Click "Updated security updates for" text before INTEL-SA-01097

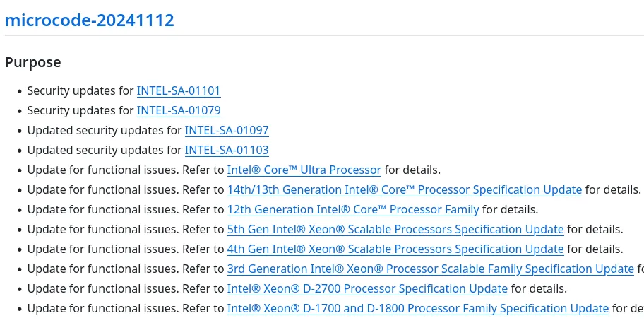click(105, 130)
